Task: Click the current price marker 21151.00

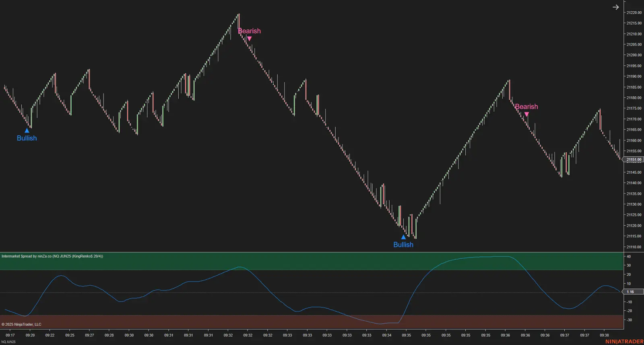Action: (633, 160)
